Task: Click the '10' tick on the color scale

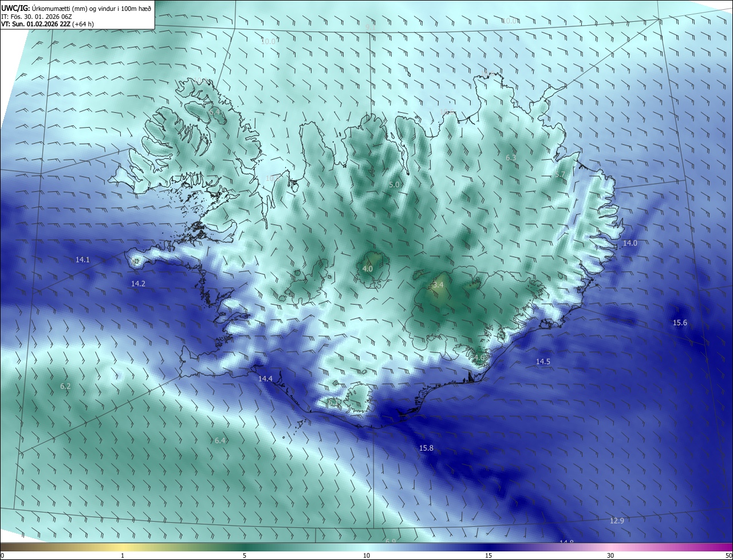Action: pos(366,556)
